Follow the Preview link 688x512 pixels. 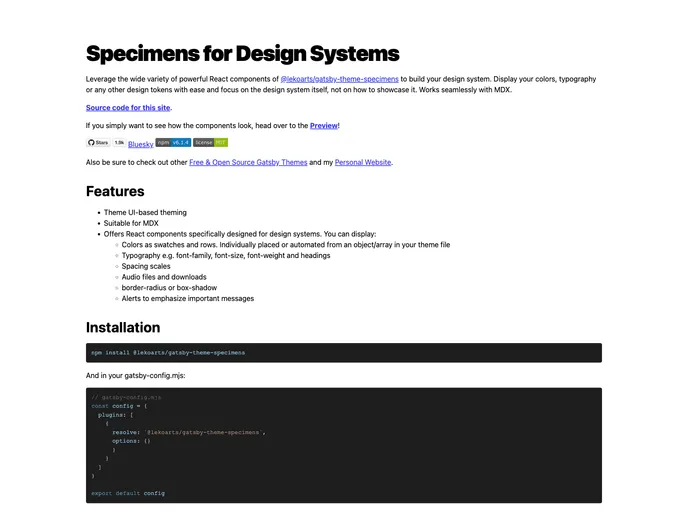324,125
